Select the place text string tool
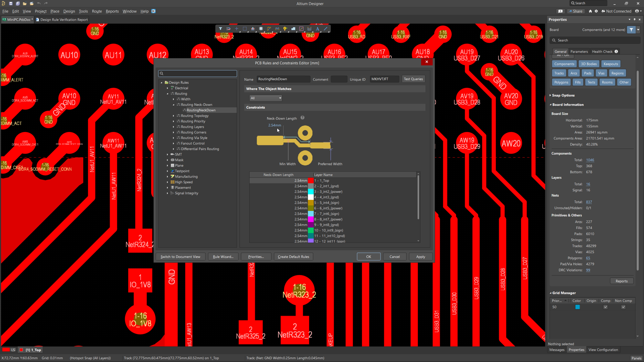Screen dimensions: 644x362 (x=317, y=29)
